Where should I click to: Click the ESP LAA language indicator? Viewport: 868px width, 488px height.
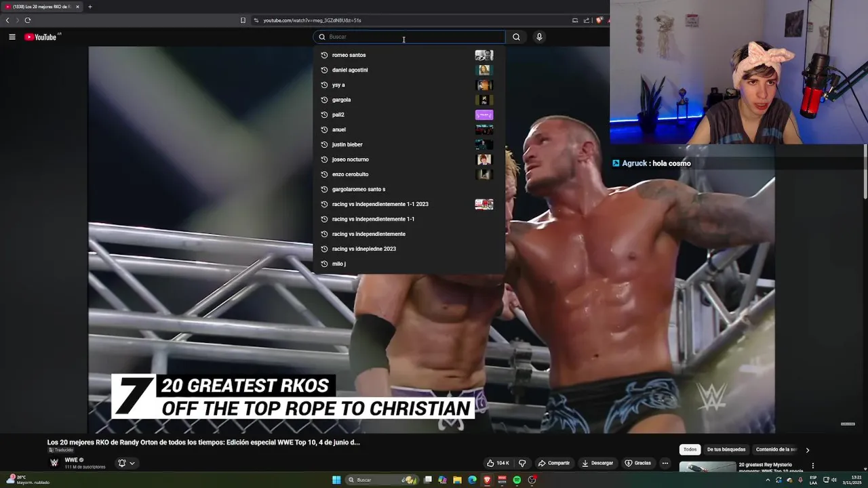(x=813, y=480)
